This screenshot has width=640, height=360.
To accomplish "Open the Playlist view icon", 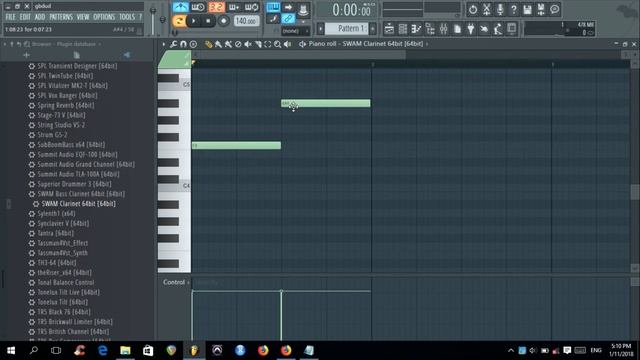I will click(x=389, y=29).
